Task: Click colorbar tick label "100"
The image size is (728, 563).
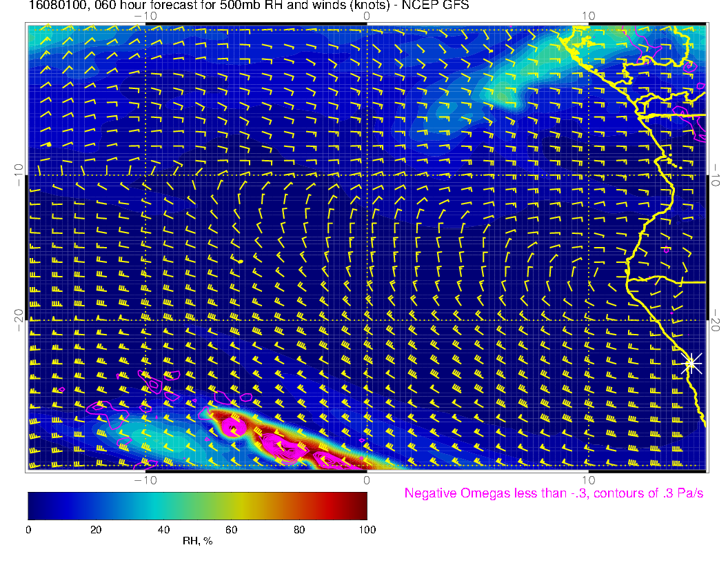Action: [367, 530]
